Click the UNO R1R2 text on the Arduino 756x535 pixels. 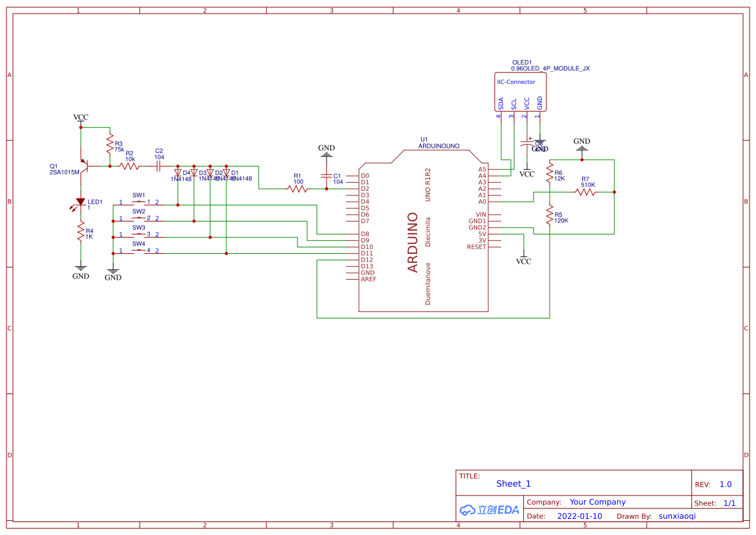(427, 184)
